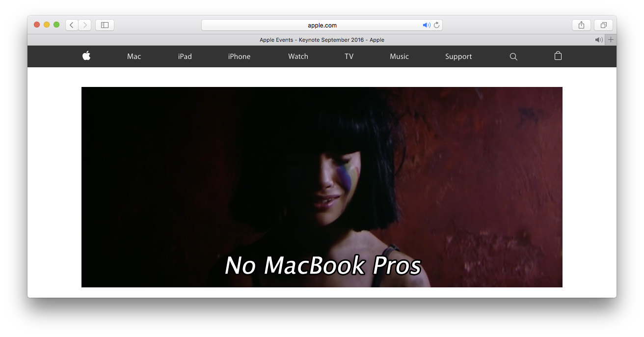Screen dimensions: 644x337
Task: Open the iPhone section
Action: [239, 56]
